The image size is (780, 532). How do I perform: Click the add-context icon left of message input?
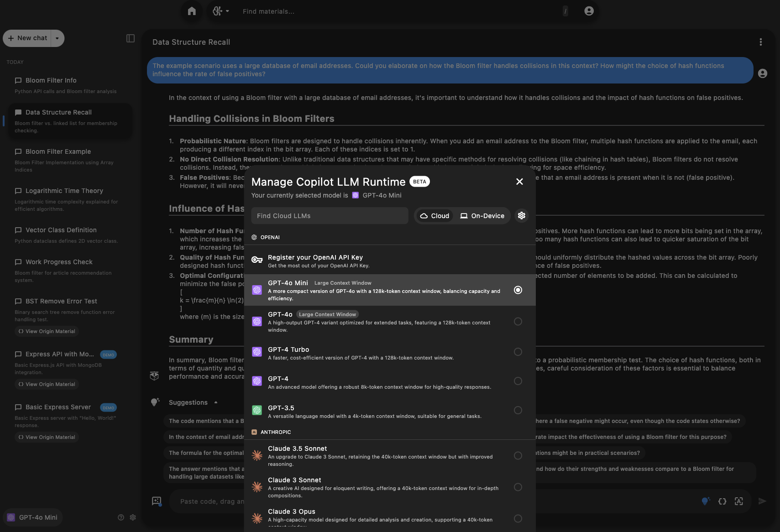tap(157, 501)
